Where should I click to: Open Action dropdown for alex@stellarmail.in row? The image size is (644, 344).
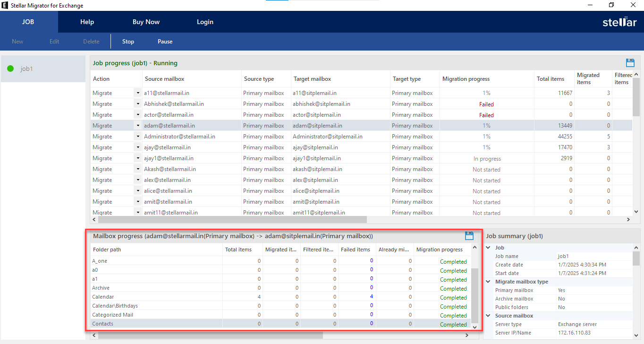click(138, 180)
